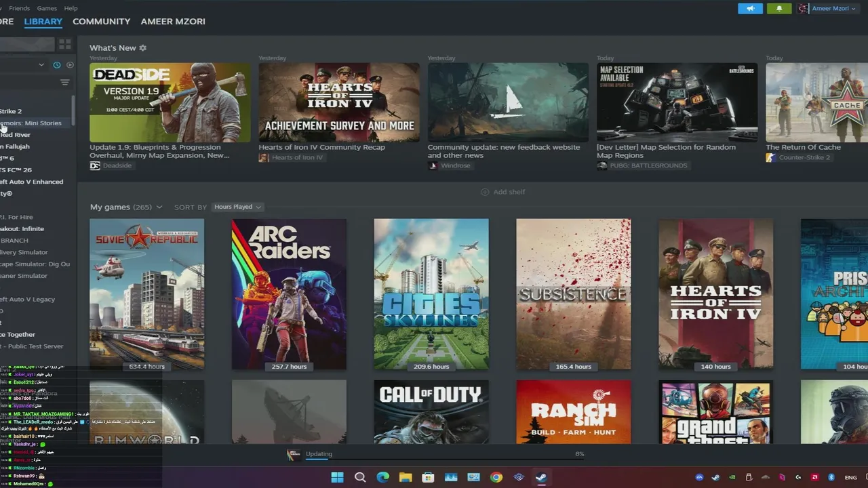
Task: Click the 'Updating' status text
Action: click(319, 454)
